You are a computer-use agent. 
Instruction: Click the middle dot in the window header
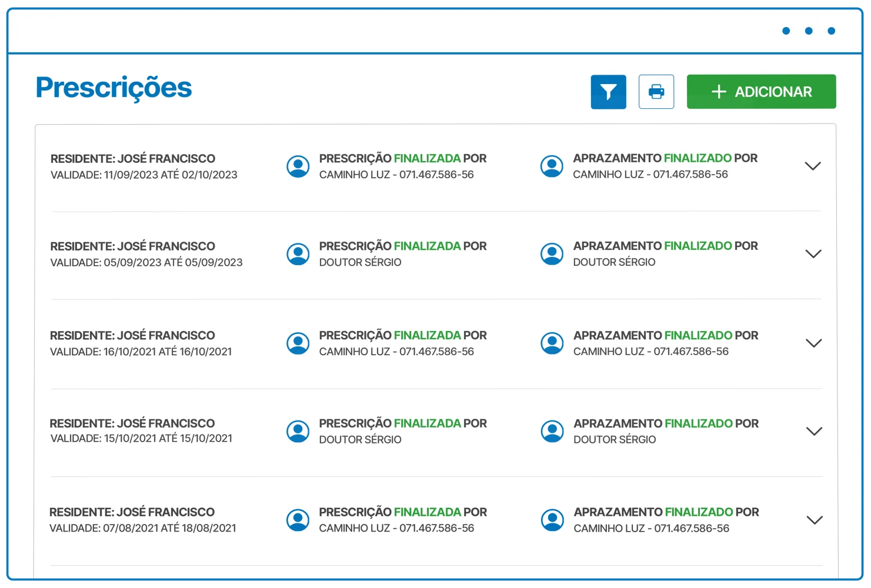[809, 31]
